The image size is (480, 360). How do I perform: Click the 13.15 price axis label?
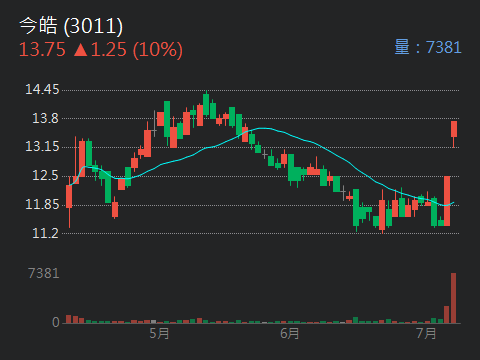coord(42,147)
